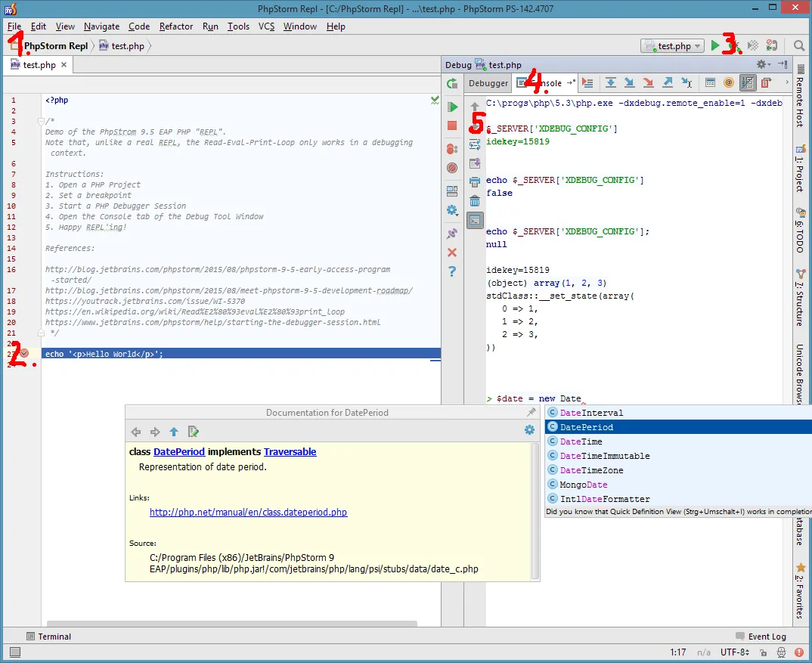Screen dimensions: 812x663
Task: Open the UTF-8 encoding selector in status bar
Action: point(734,652)
